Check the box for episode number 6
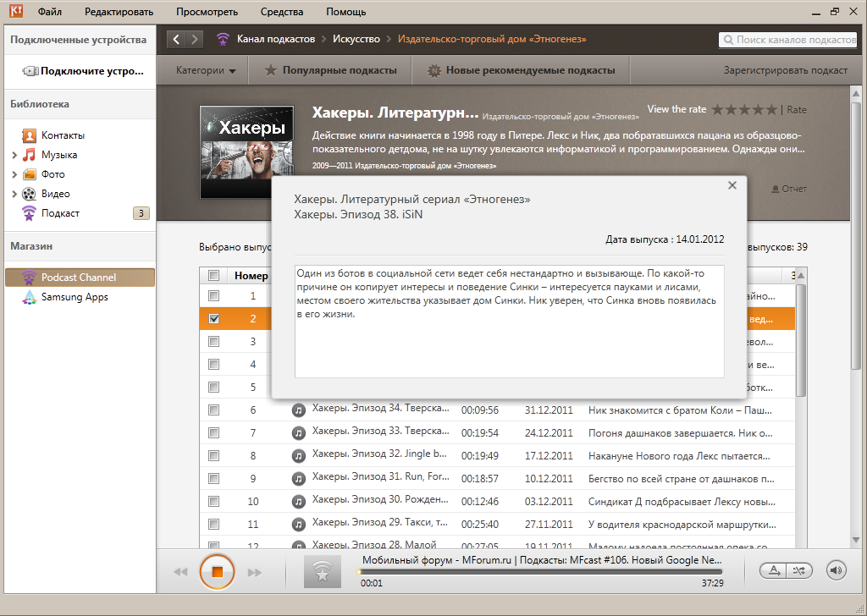867x616 pixels. [213, 410]
